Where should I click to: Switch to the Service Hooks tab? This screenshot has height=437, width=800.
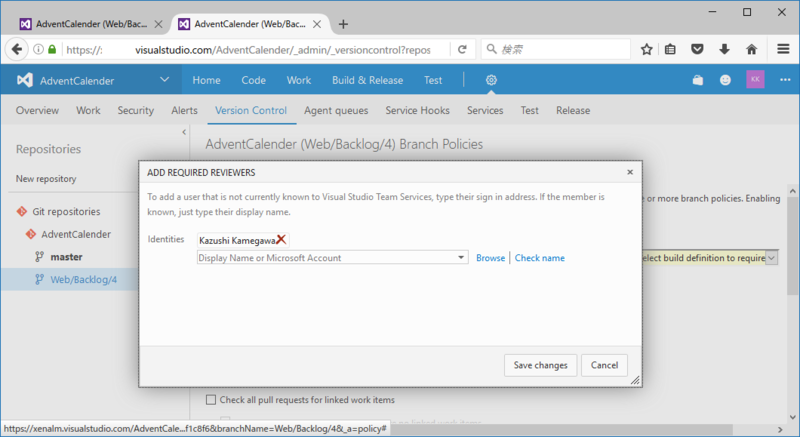click(x=417, y=110)
